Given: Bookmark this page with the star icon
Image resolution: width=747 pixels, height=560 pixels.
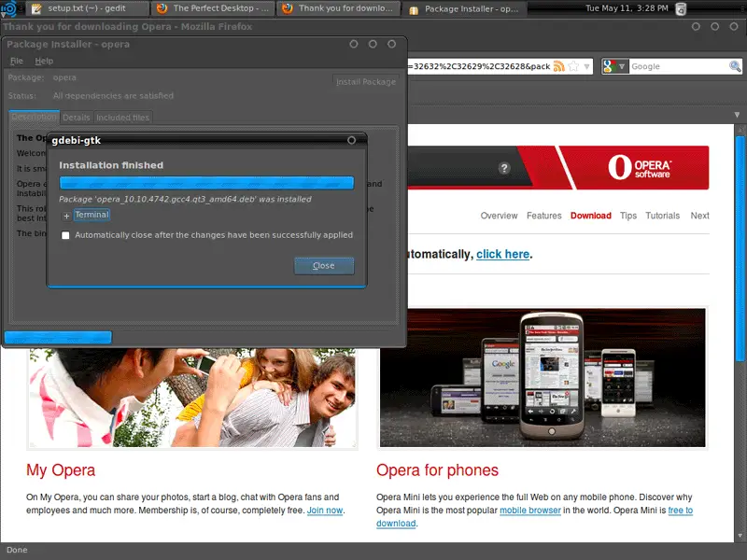Looking at the screenshot, I should [573, 66].
